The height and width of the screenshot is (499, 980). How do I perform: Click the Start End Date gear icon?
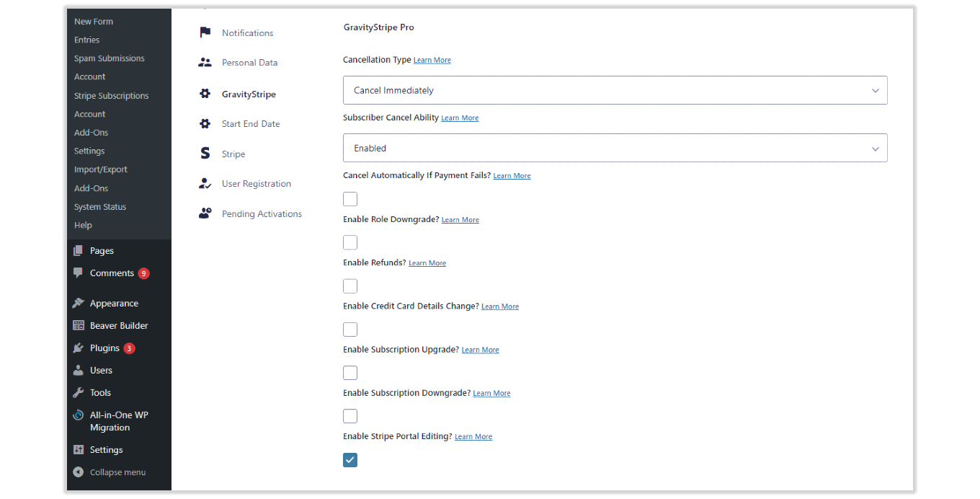(x=205, y=124)
